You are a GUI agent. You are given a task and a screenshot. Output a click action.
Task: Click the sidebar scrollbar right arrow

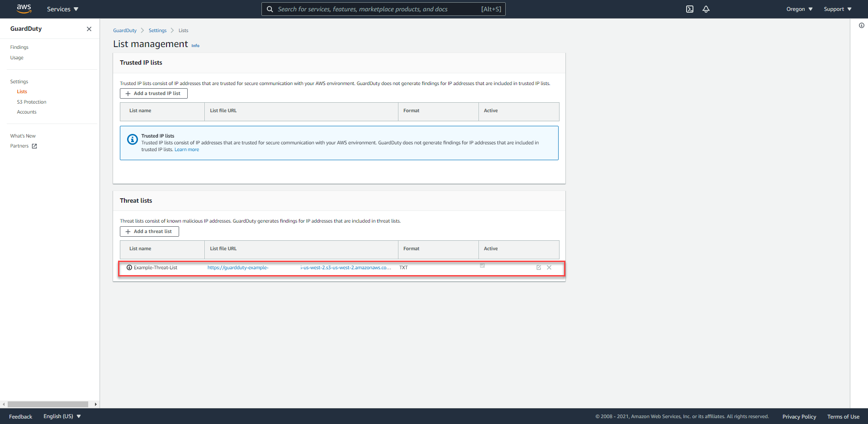click(x=95, y=404)
